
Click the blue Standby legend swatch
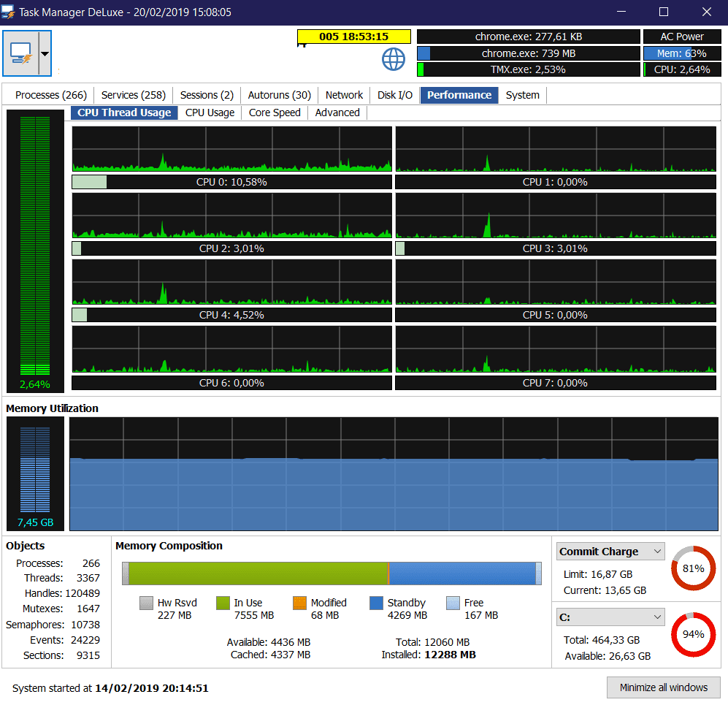(376, 603)
